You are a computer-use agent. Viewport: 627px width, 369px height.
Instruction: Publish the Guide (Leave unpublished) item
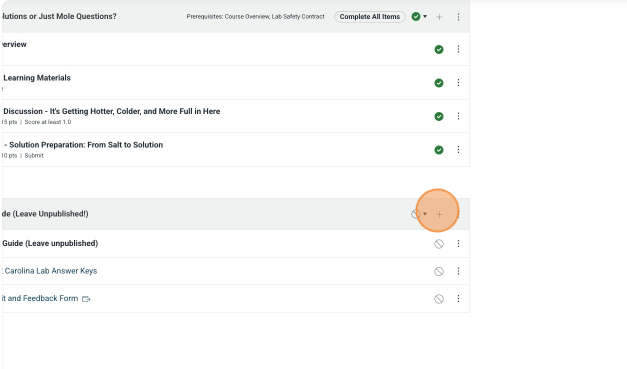point(439,244)
